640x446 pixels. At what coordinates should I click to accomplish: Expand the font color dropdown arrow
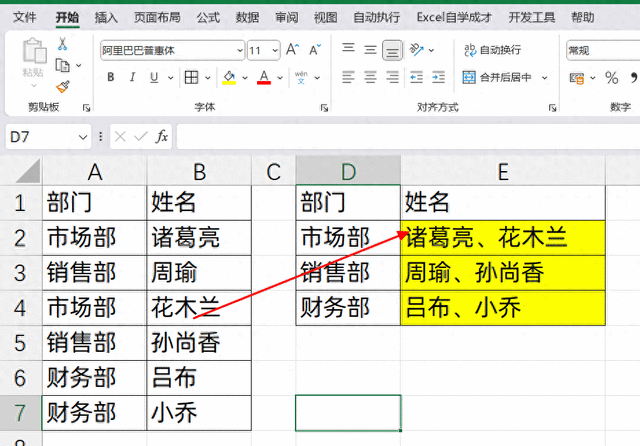click(x=280, y=78)
